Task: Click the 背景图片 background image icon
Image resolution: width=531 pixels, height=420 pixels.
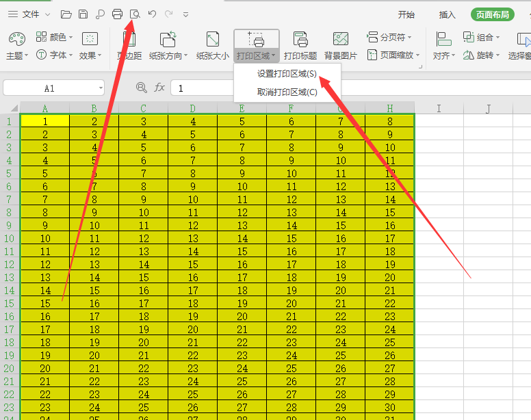Action: pyautogui.click(x=340, y=39)
